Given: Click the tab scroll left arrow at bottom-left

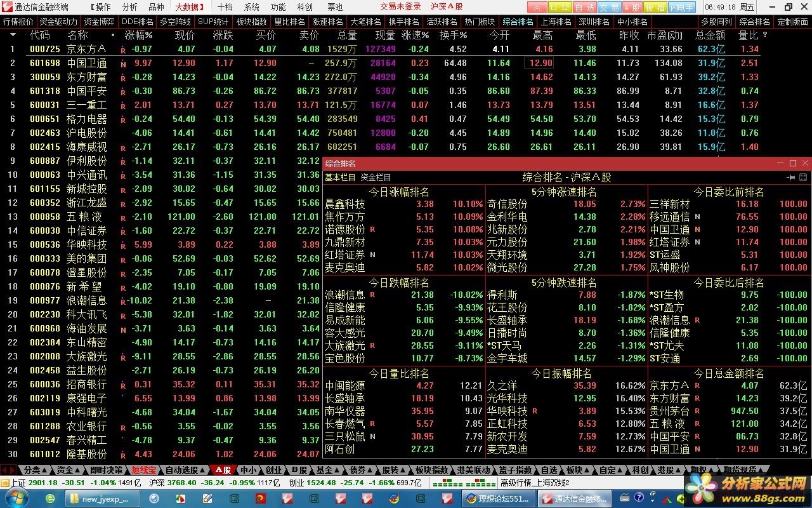Looking at the screenshot, I should (4, 470).
